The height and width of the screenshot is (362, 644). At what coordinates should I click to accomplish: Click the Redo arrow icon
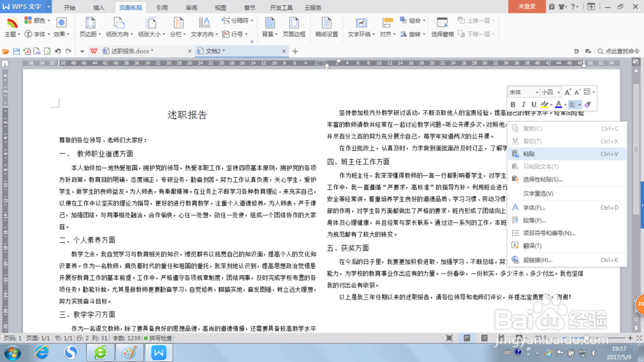click(69, 52)
